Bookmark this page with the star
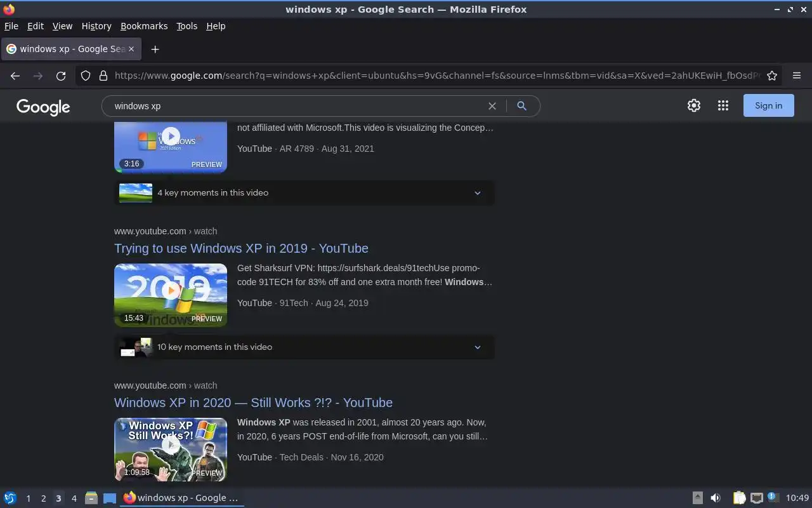 coord(772,76)
